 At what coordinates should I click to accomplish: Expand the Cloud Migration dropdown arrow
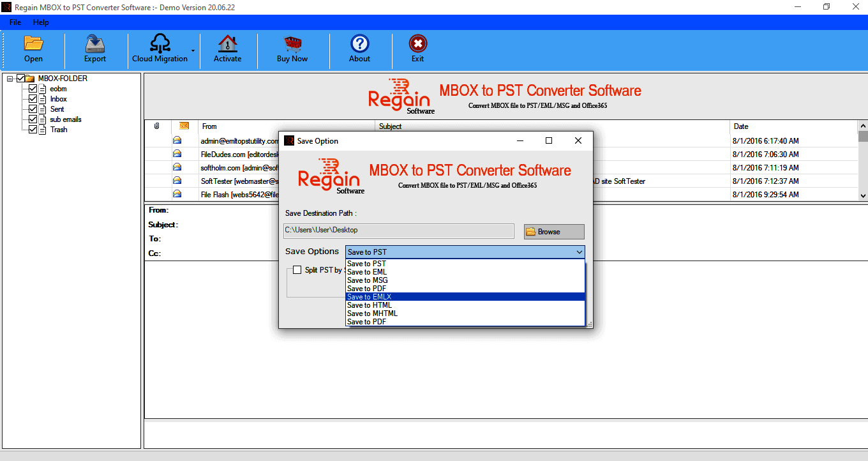(x=193, y=50)
